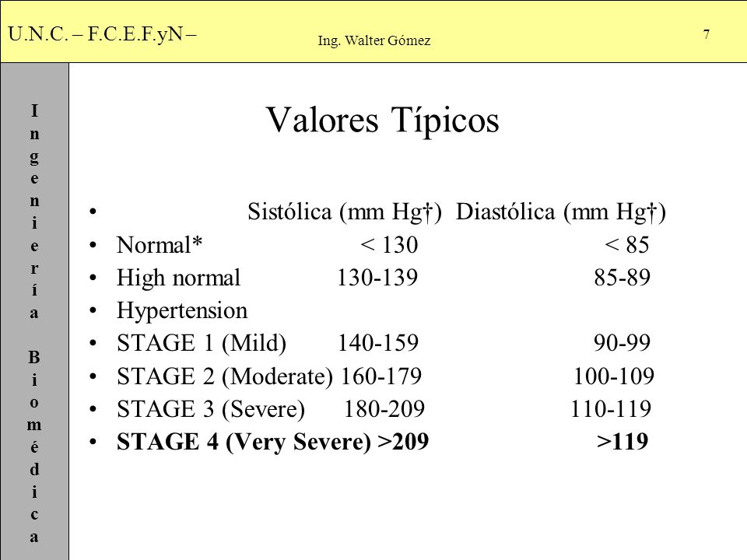Screen dimensions: 747x560
Task: Click the 'Valores Típicos' slide title
Action: (382, 120)
